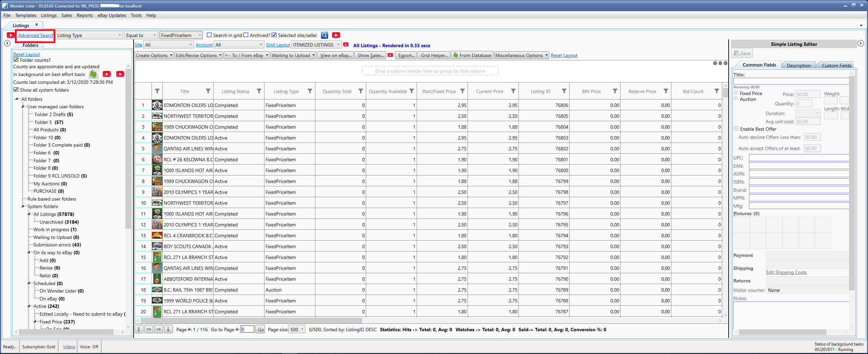This screenshot has height=354, width=868.
Task: Click the BIN Price column filter icon
Action: [x=615, y=91]
